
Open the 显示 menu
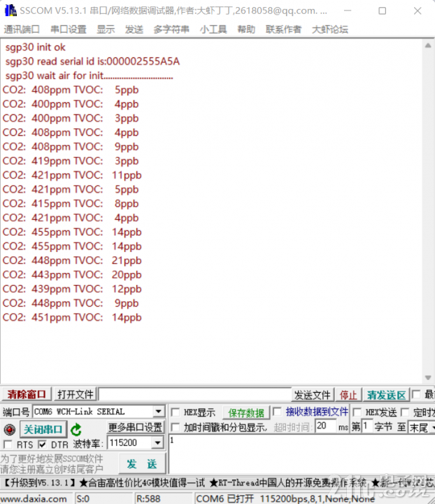coord(106,29)
